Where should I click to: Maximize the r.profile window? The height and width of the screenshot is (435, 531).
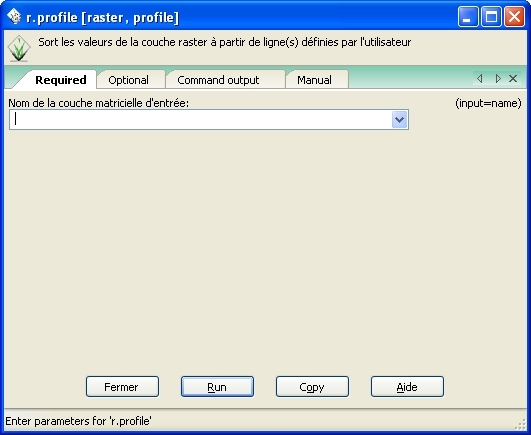[491, 16]
